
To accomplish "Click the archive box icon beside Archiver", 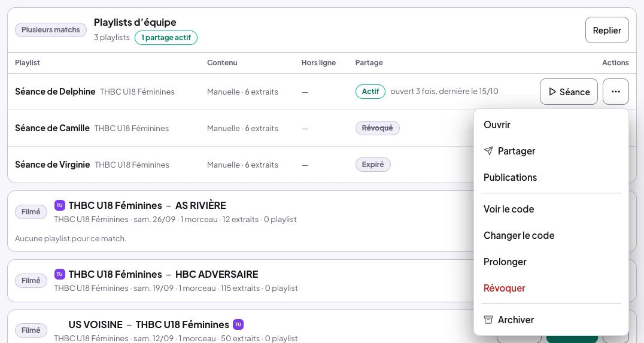I will click(488, 320).
